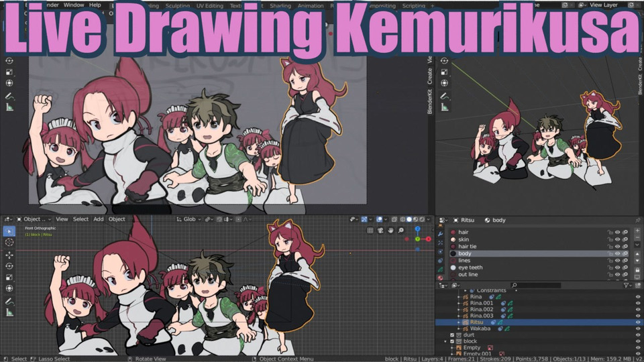
Task: Select Scale tool in top-right viewport
Action: (x=444, y=72)
